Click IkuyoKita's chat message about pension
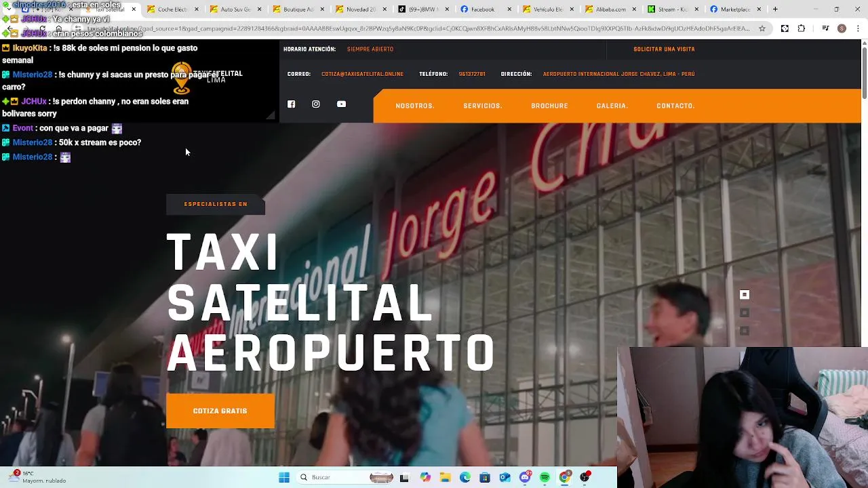This screenshot has width=868, height=488. pos(100,54)
